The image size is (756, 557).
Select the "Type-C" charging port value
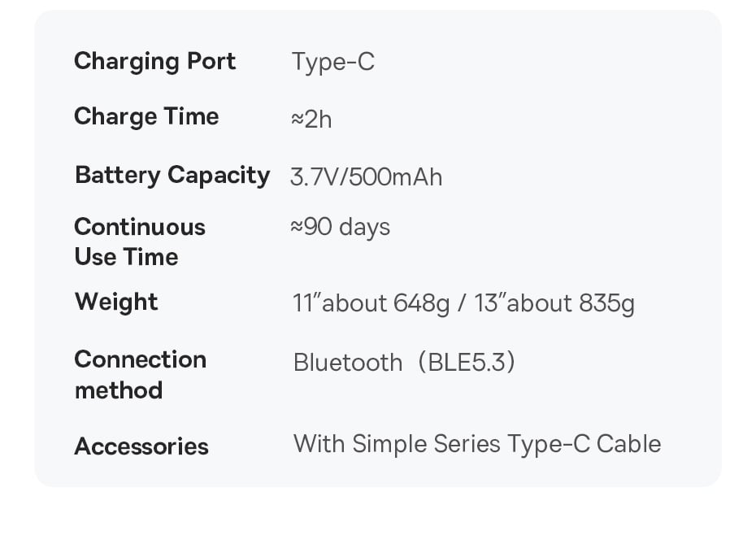(x=333, y=62)
